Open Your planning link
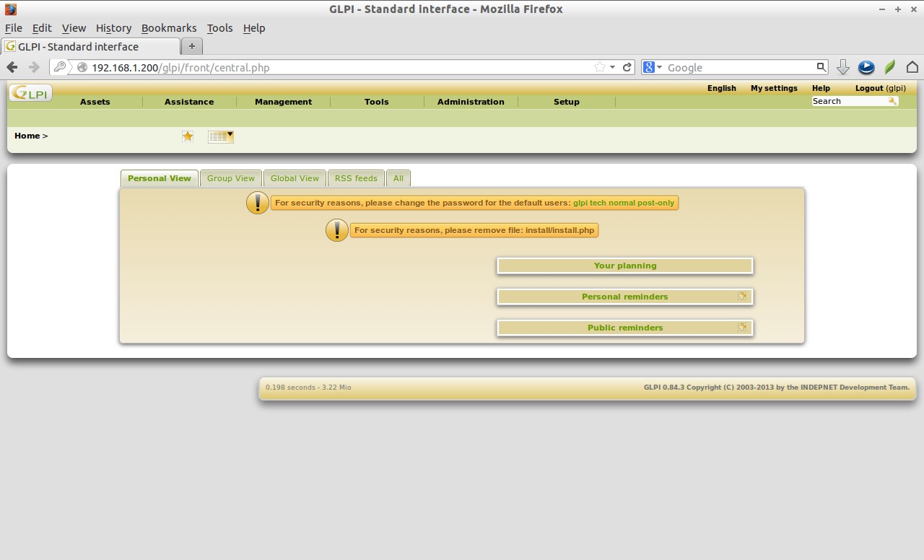Viewport: 924px width, 560px height. click(625, 266)
